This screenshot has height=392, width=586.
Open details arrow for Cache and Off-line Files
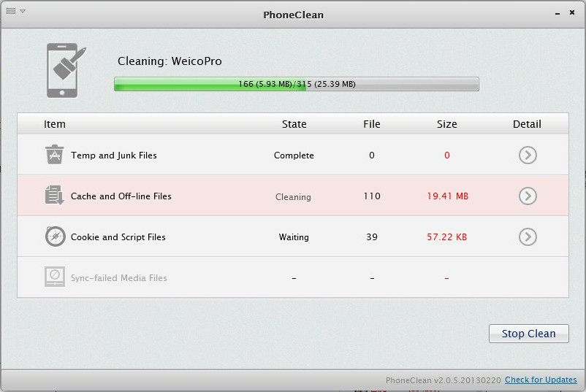click(x=527, y=196)
